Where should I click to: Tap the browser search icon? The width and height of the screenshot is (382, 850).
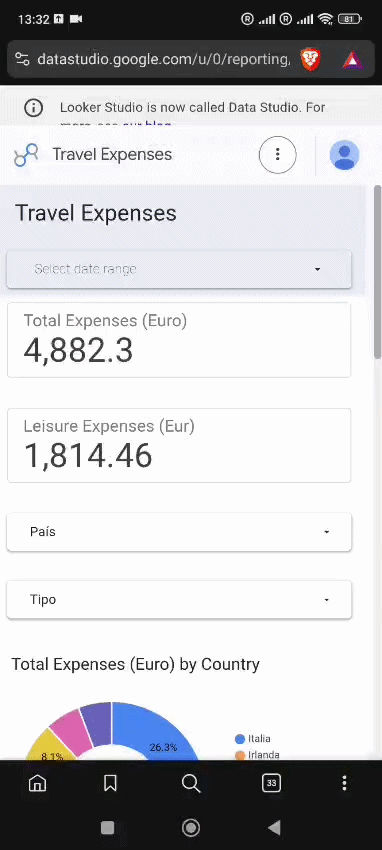[191, 783]
